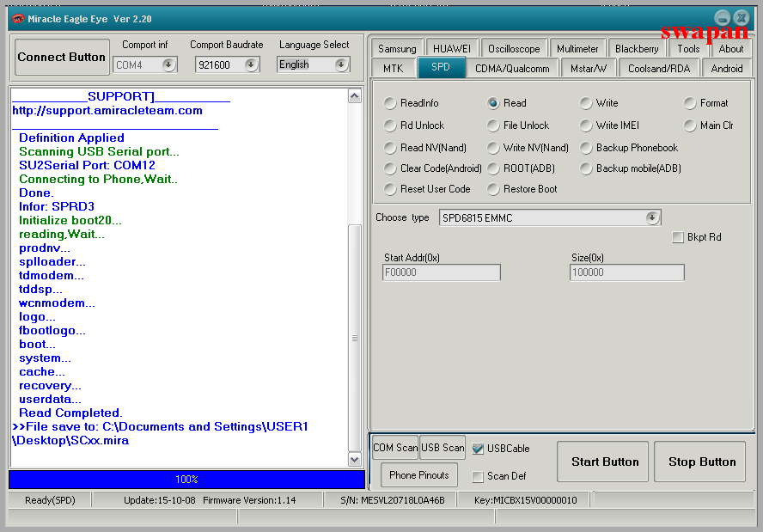The height and width of the screenshot is (532, 763).
Task: Uncheck the USBCable checkbox
Action: coord(478,449)
